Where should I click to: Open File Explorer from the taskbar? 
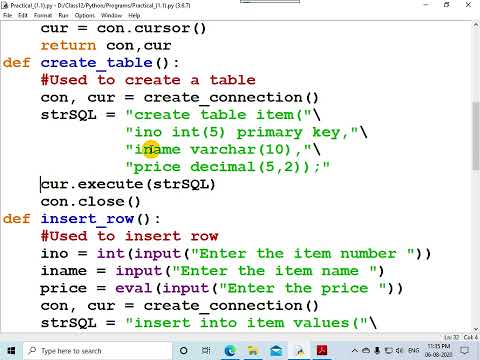(x=253, y=351)
